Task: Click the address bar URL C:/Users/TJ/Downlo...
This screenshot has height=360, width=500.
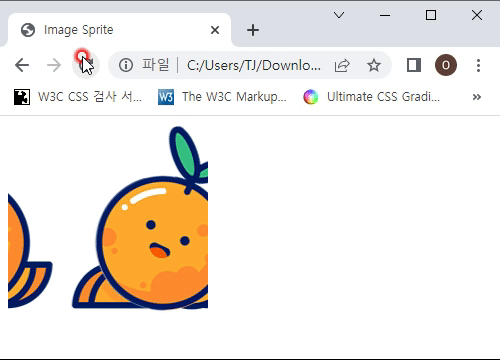Action: click(254, 65)
